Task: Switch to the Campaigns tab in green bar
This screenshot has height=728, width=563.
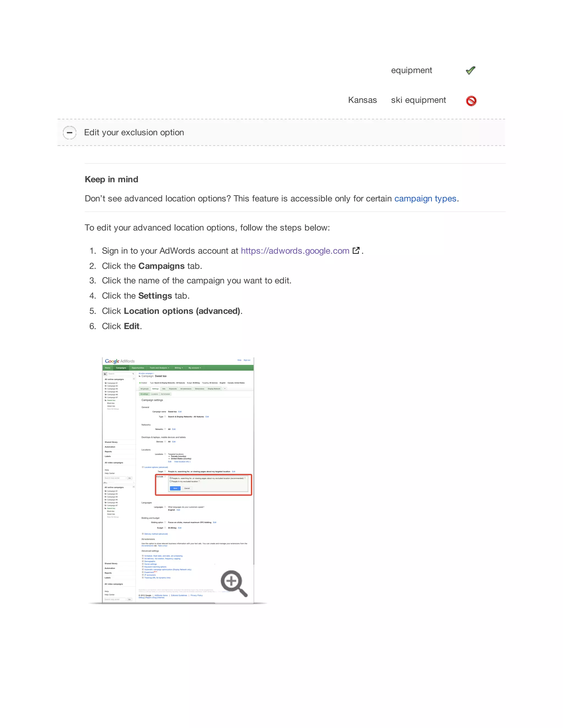Action: [121, 368]
